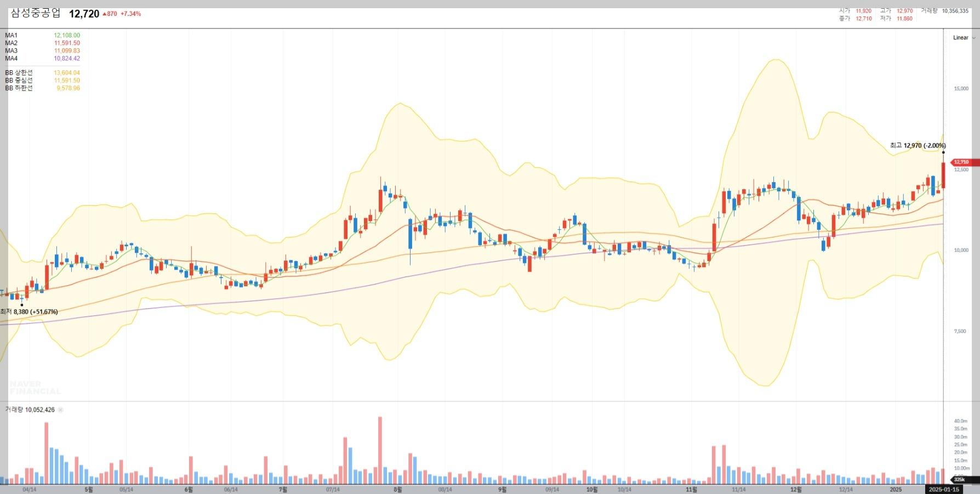Click the 40.0m volume axis label
This screenshot has width=980, height=494.
[960, 421]
